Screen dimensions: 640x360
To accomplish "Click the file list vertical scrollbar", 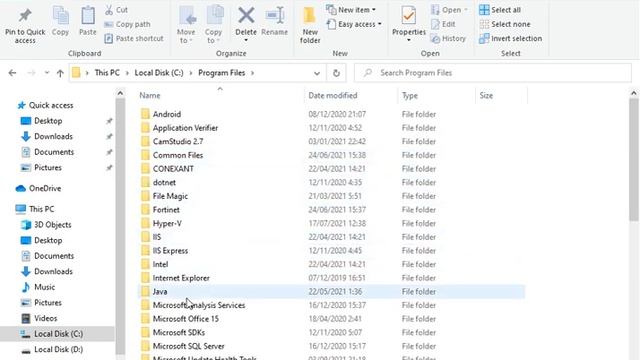I will point(633,160).
